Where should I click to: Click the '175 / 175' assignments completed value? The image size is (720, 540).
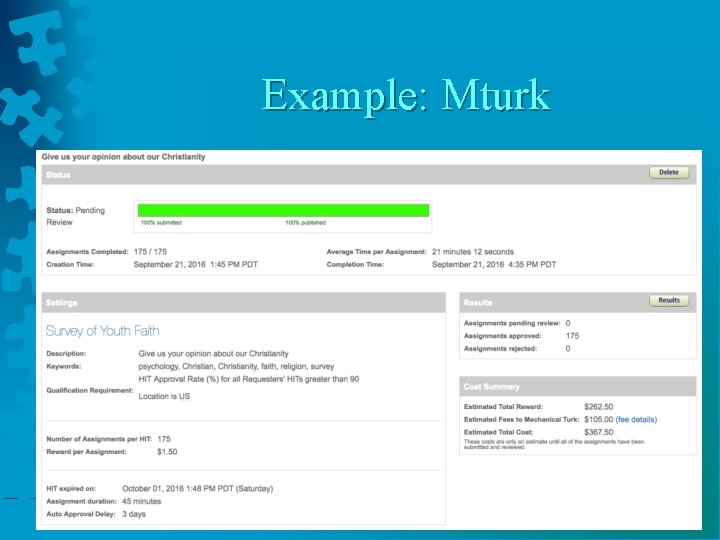pyautogui.click(x=150, y=252)
